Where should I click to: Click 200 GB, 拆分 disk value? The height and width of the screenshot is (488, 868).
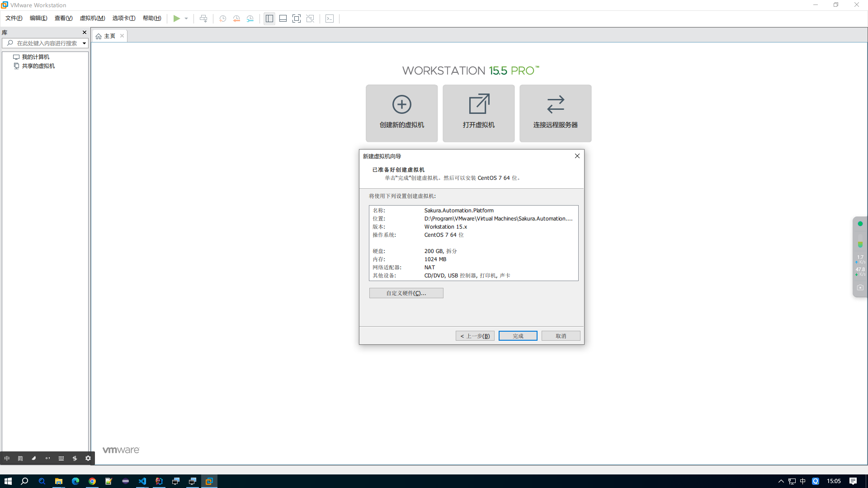point(441,251)
